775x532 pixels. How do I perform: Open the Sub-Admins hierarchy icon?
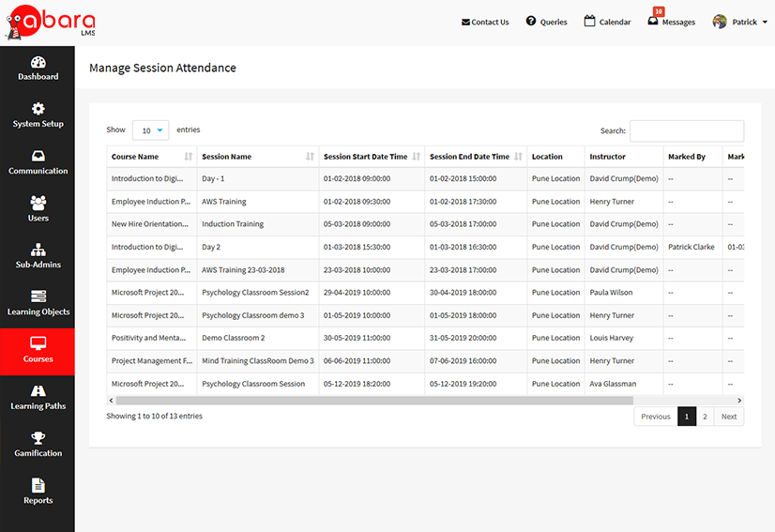coord(38,250)
